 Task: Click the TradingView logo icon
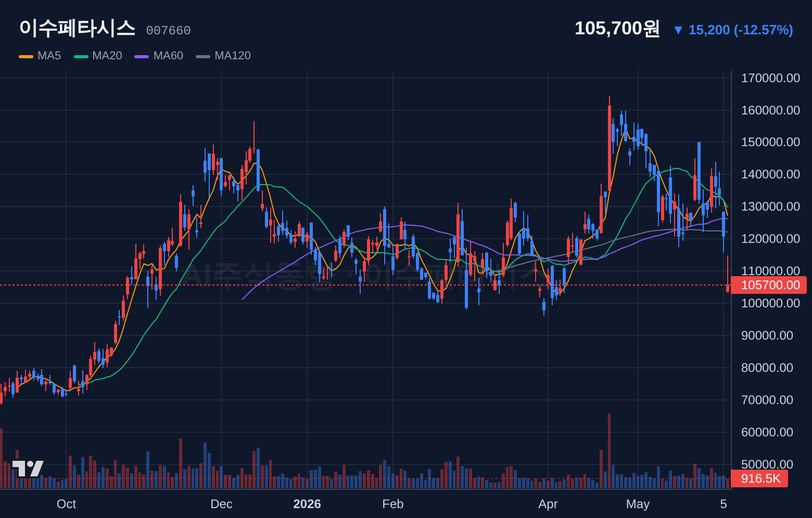pos(28,469)
